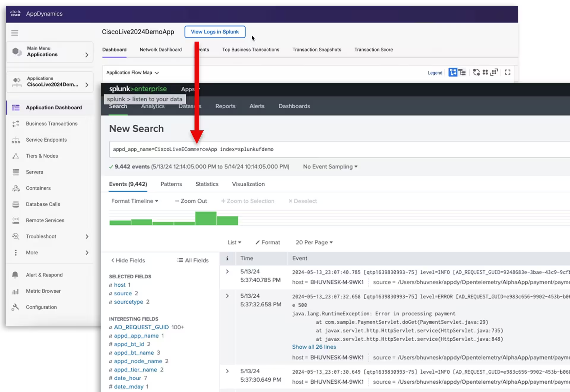Select the Application Dashboard sidebar icon

16,107
